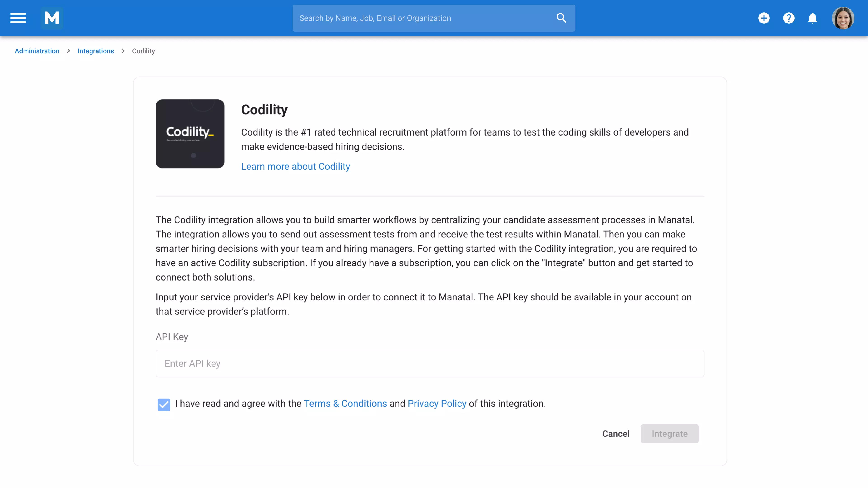Image resolution: width=868 pixels, height=488 pixels.
Task: Uncheck the Terms agreement checkbox
Action: (164, 404)
